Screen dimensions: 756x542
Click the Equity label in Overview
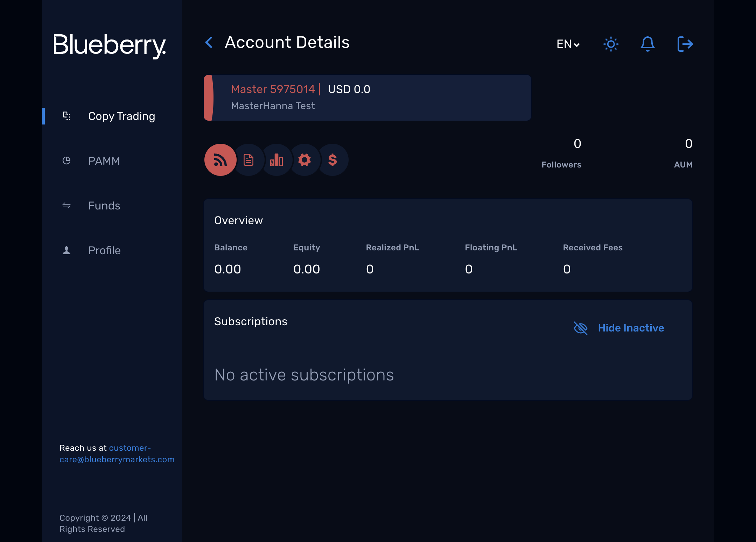click(x=307, y=248)
